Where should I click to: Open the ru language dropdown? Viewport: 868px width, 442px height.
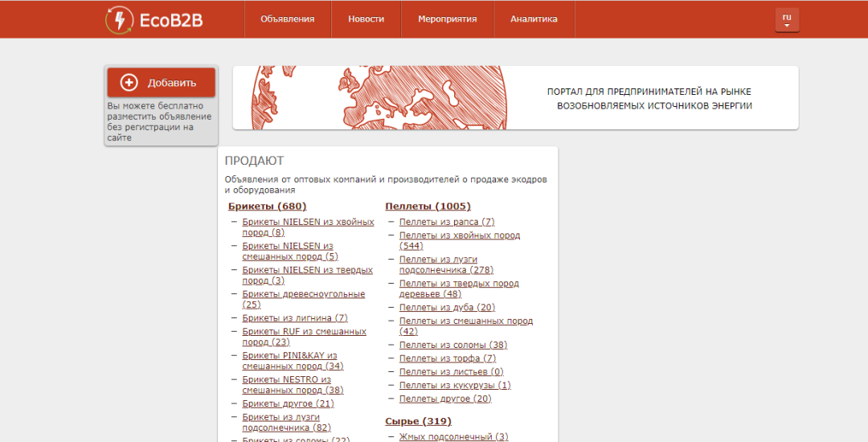pos(787,20)
